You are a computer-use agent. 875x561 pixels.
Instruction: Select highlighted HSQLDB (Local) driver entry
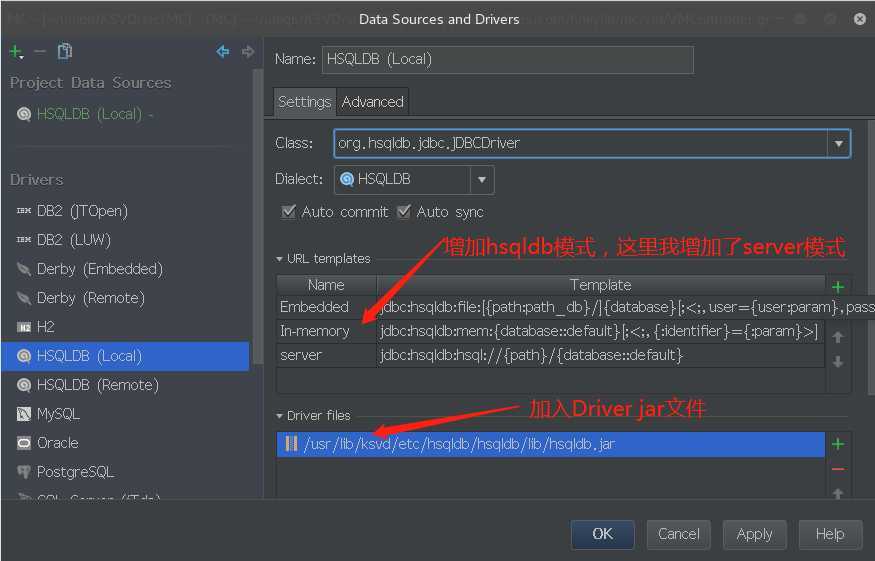point(126,356)
